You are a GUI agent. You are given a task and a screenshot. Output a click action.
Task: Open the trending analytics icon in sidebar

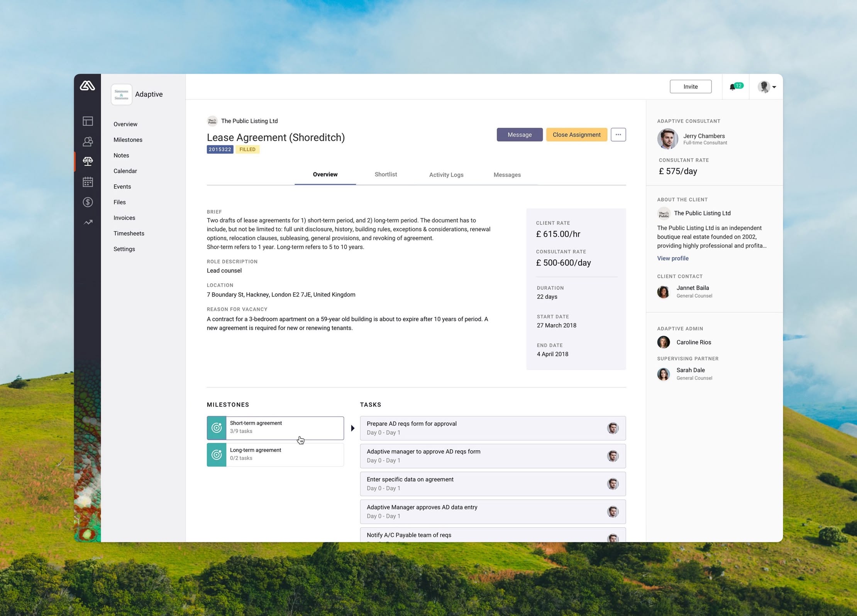click(x=88, y=222)
